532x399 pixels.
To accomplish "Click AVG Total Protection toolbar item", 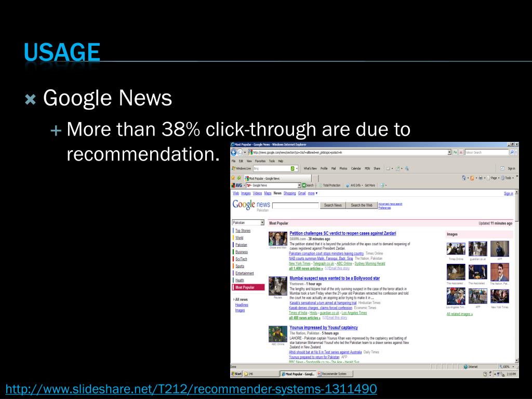I will point(330,185).
